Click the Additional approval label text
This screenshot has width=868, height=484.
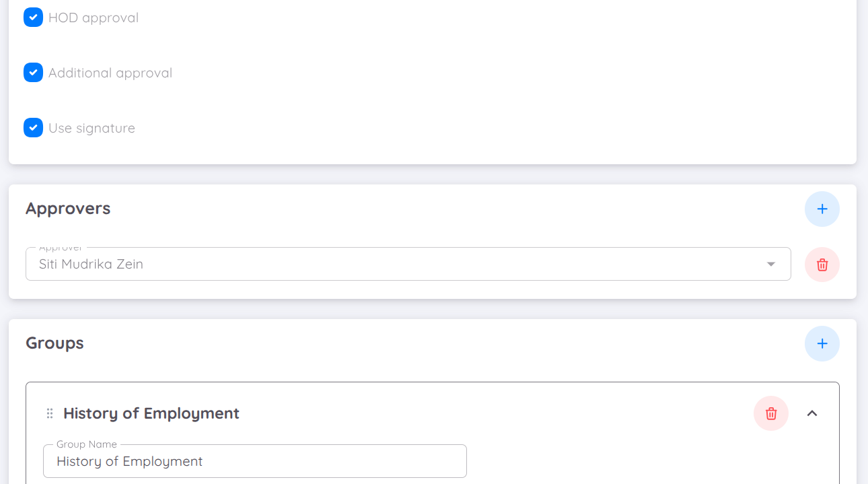pyautogui.click(x=110, y=72)
